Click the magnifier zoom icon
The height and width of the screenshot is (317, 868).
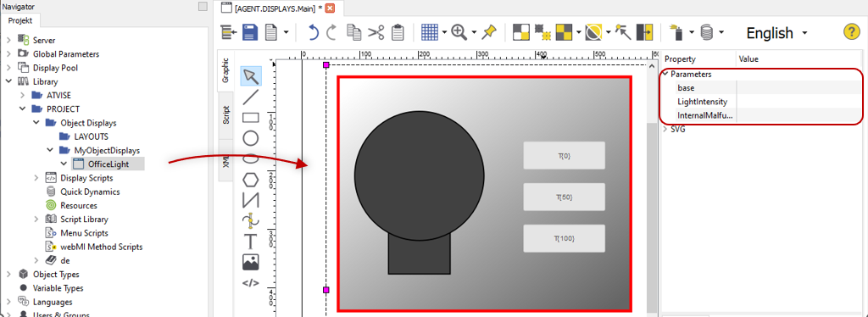459,33
